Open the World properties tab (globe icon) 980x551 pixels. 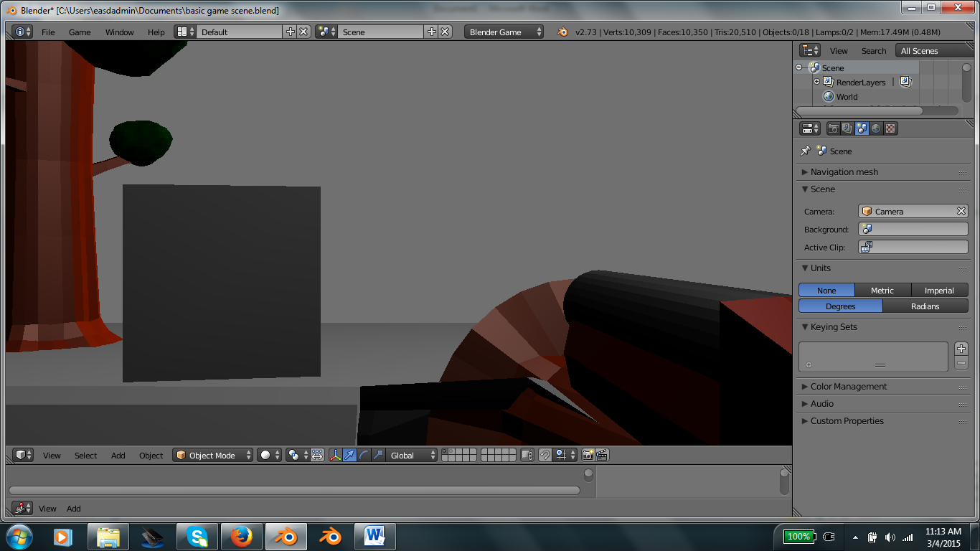click(x=876, y=128)
